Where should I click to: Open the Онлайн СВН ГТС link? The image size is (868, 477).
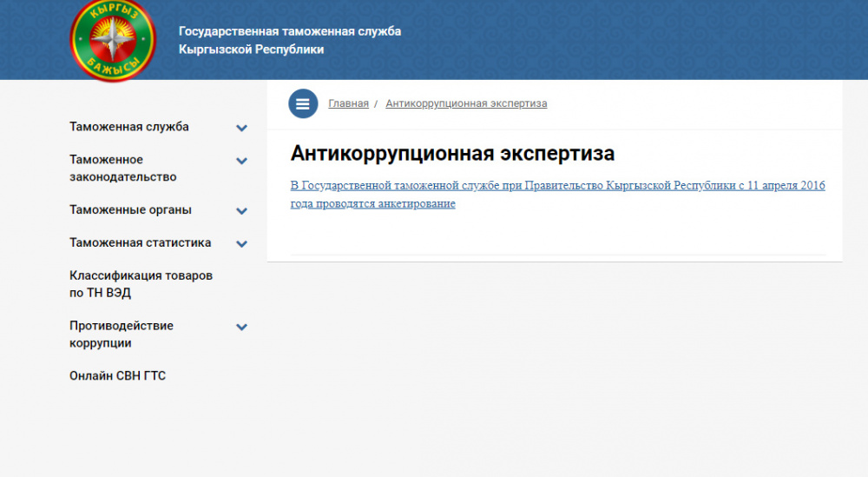pos(117,376)
